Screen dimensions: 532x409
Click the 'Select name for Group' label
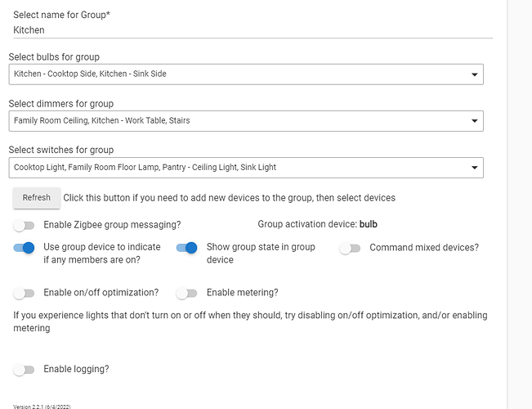point(62,15)
